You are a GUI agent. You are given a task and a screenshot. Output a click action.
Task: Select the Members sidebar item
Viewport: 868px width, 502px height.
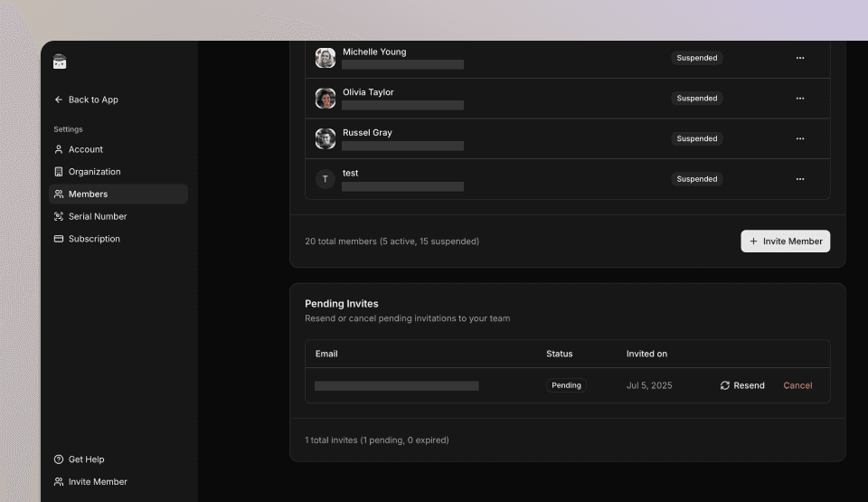tap(88, 194)
